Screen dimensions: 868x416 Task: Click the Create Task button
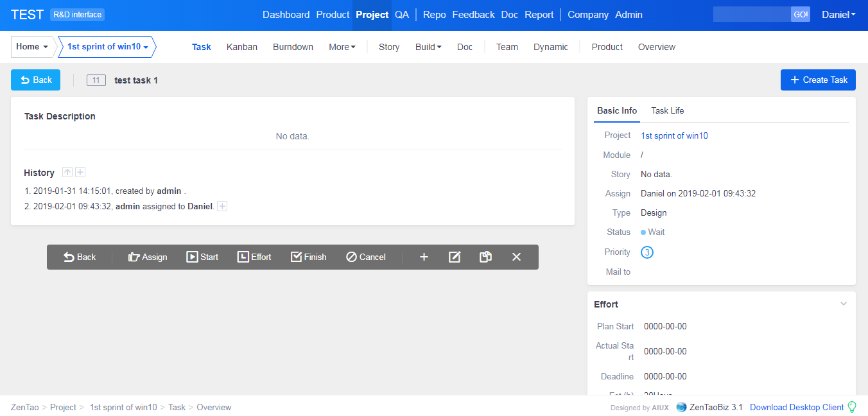tap(818, 80)
